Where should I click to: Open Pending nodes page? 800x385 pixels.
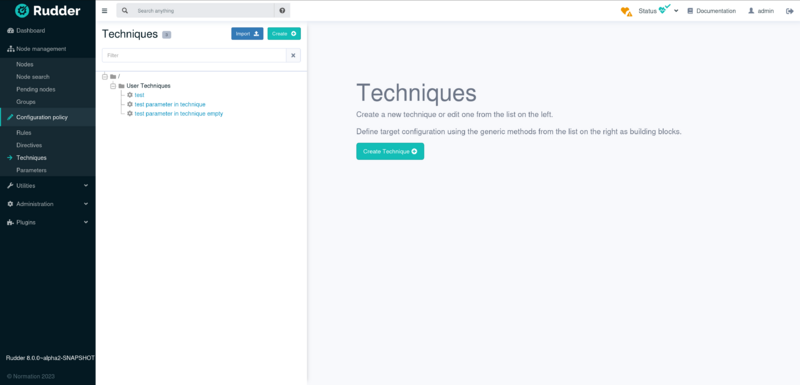pyautogui.click(x=36, y=89)
